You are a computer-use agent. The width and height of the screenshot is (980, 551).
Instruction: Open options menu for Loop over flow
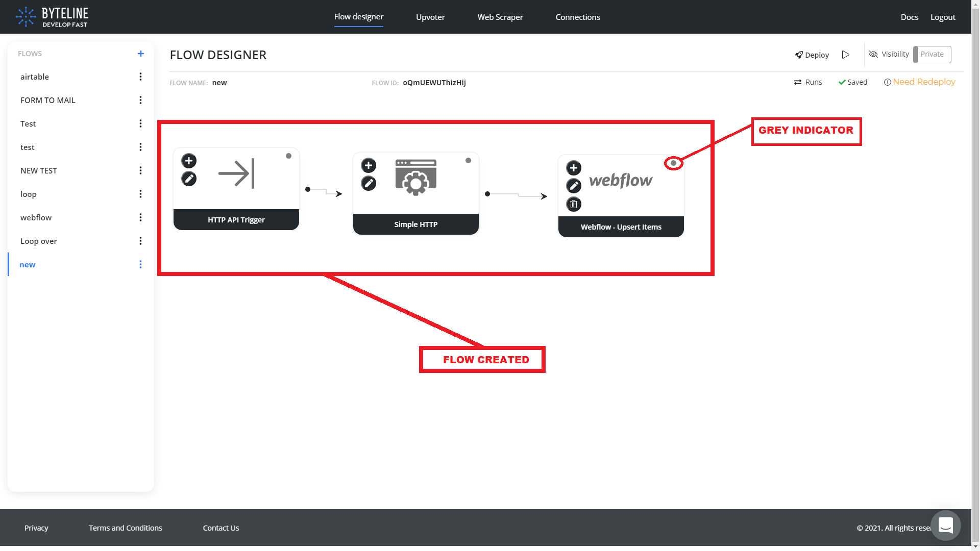(140, 241)
